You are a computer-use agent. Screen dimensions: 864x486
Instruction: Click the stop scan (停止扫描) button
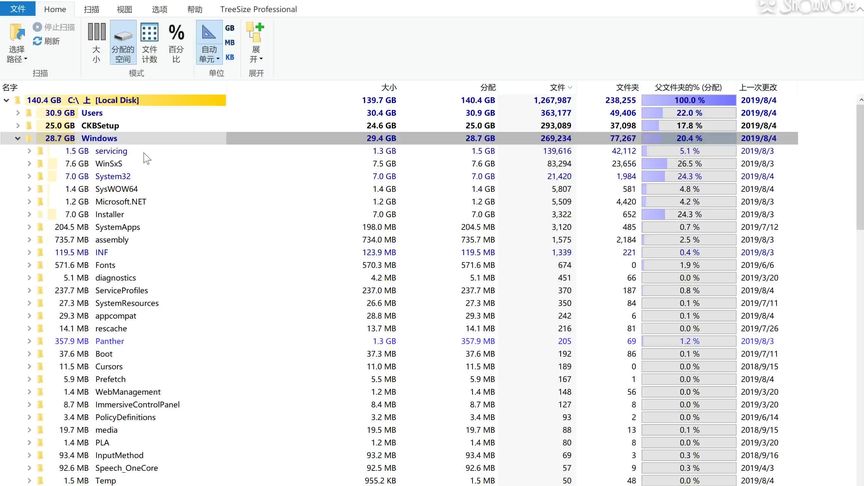(53, 27)
